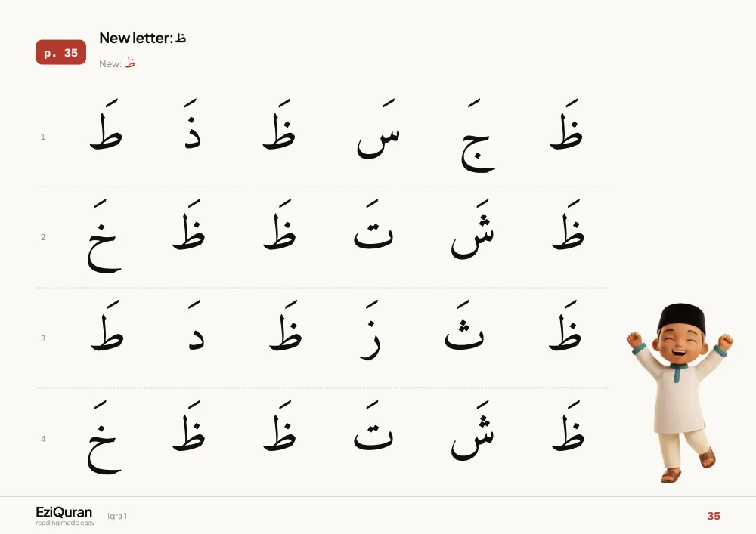The image size is (756, 534).
Task: Click the red page number 35 in footer
Action: pos(714,516)
